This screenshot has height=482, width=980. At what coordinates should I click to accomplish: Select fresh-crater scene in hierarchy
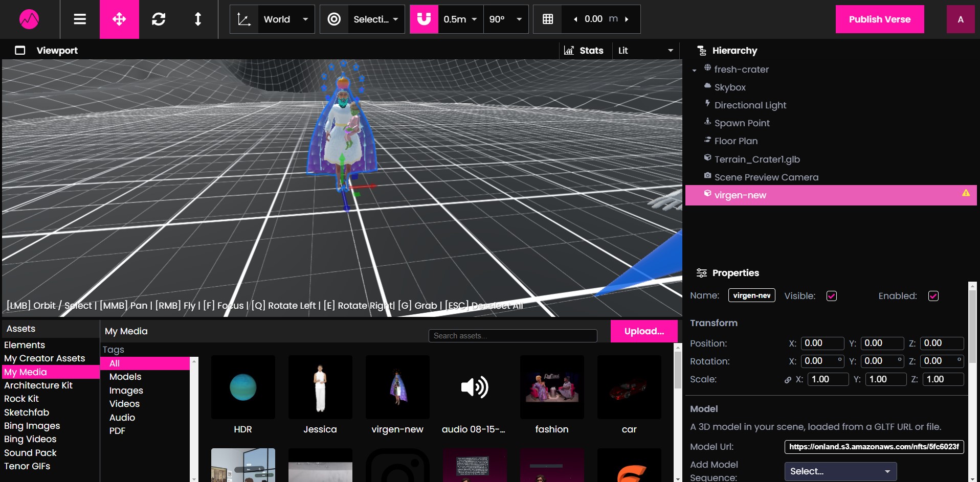741,69
